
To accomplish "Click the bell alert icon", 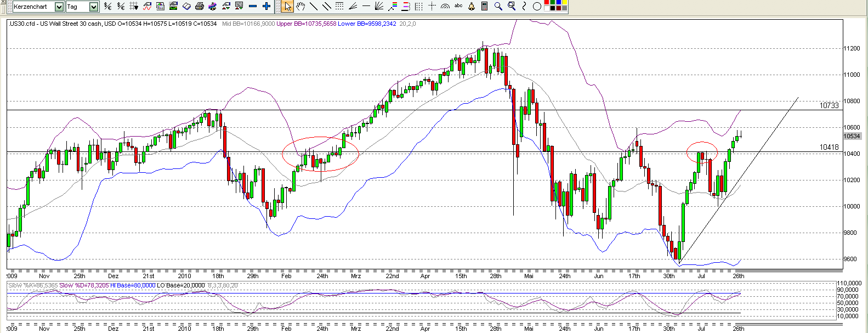I will (x=472, y=6).
